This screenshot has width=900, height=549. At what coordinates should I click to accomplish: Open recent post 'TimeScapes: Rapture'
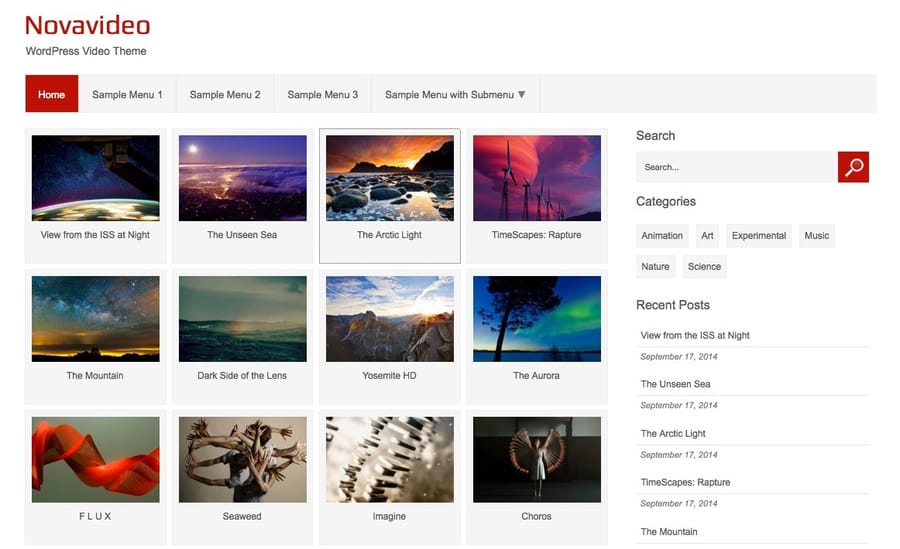pos(685,482)
